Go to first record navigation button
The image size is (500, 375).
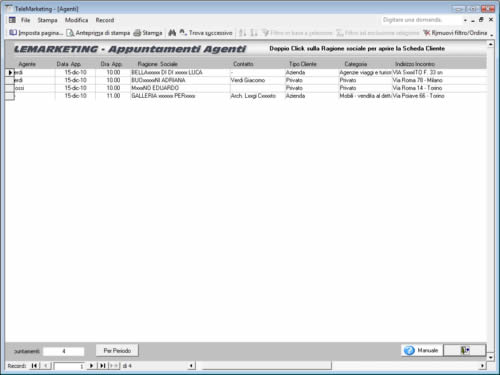point(34,366)
